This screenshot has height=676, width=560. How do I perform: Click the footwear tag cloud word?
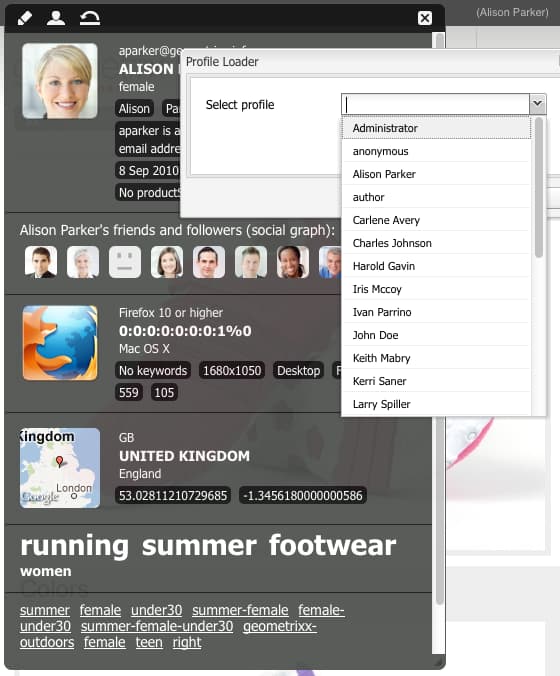coord(332,545)
